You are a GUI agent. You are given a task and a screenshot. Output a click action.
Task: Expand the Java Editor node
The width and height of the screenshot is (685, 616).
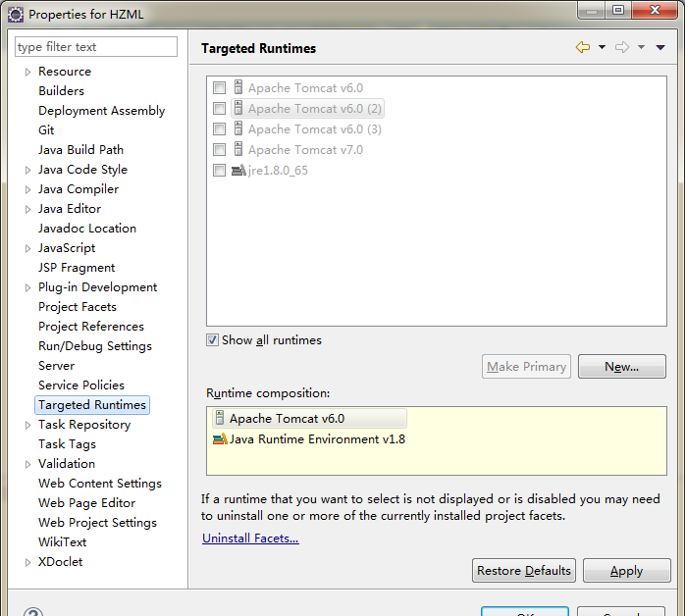click(x=27, y=209)
